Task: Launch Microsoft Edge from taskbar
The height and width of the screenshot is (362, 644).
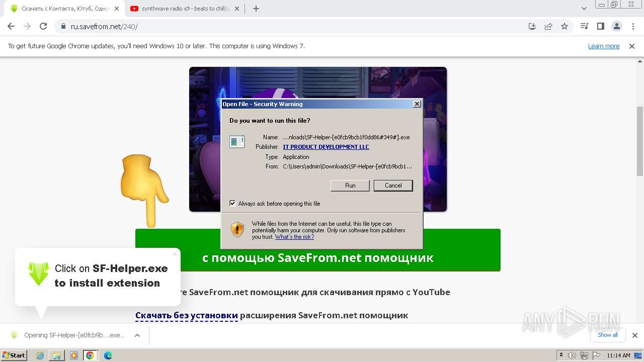Action: pos(108,355)
